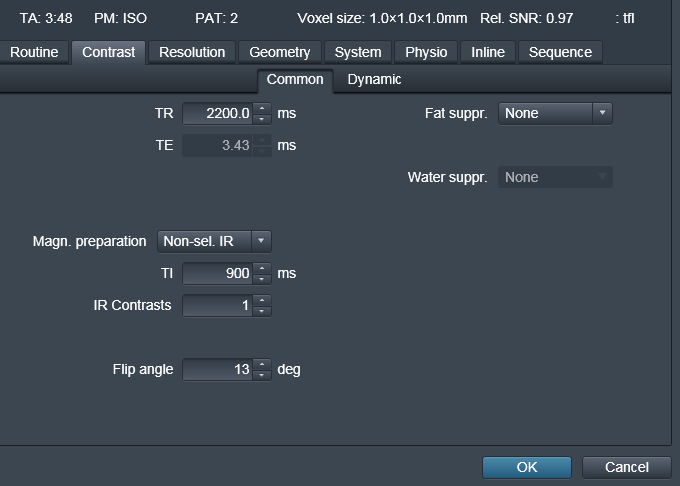Go to the Physio tab
The width and height of the screenshot is (680, 486).
(x=426, y=52)
